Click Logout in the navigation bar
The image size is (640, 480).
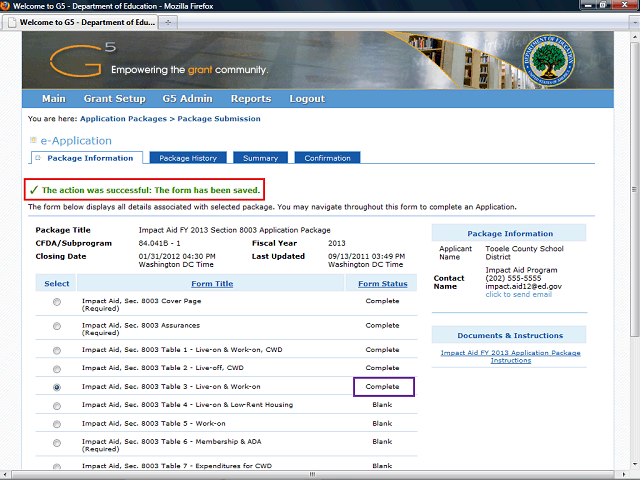click(x=307, y=99)
